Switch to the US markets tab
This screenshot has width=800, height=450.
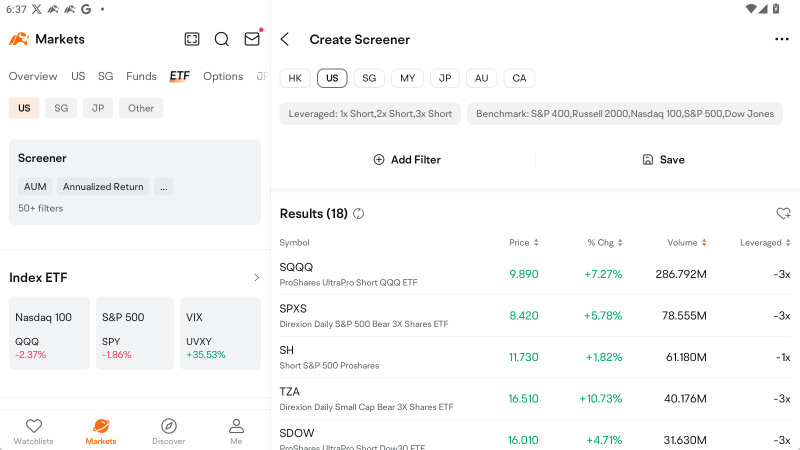pos(78,77)
